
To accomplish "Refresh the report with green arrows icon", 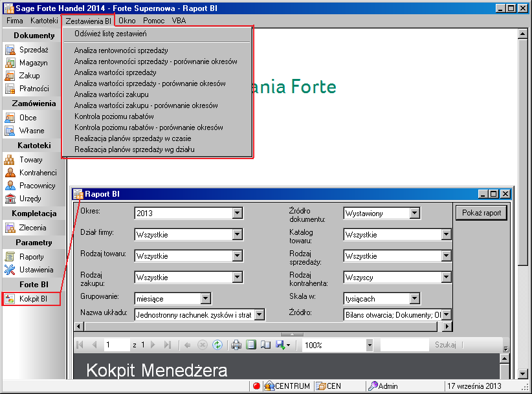I will 217,345.
